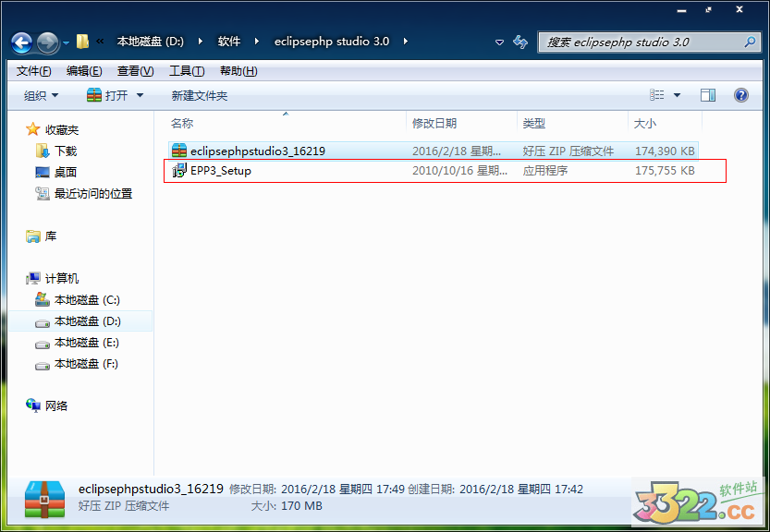Open 计算机 in the navigation pane
This screenshot has width=770, height=532.
tap(62, 278)
